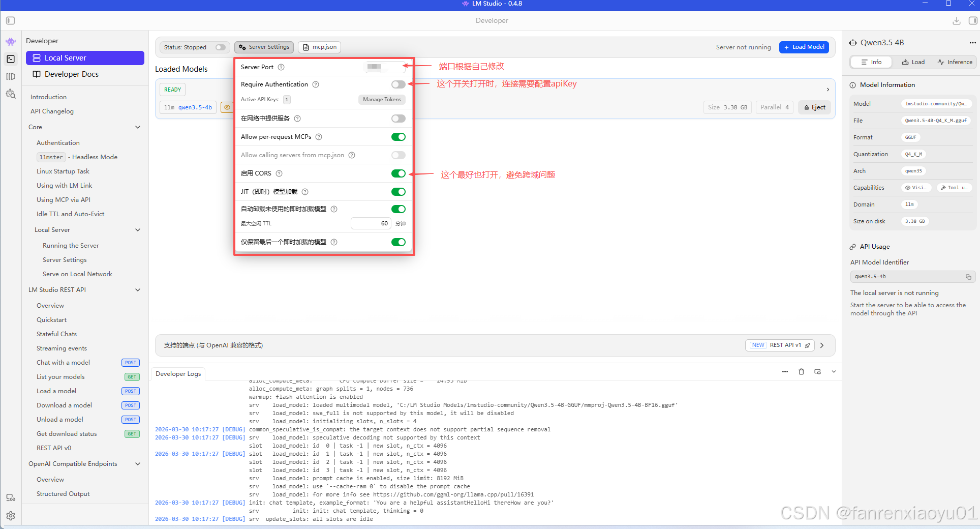Open the Chat view with robot icon
Screen dimensions: 980x529
11,42
